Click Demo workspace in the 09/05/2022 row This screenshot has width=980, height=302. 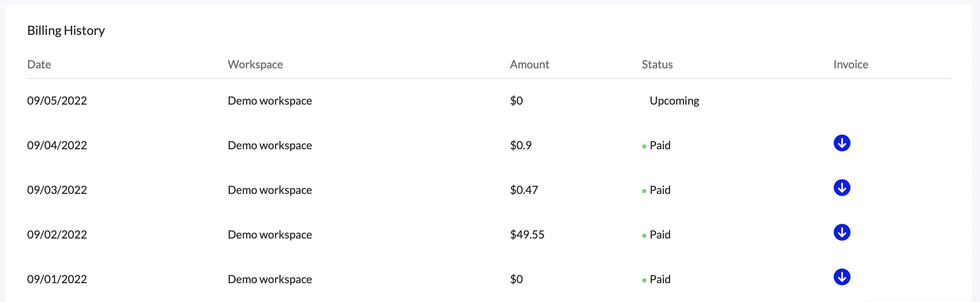[270, 100]
